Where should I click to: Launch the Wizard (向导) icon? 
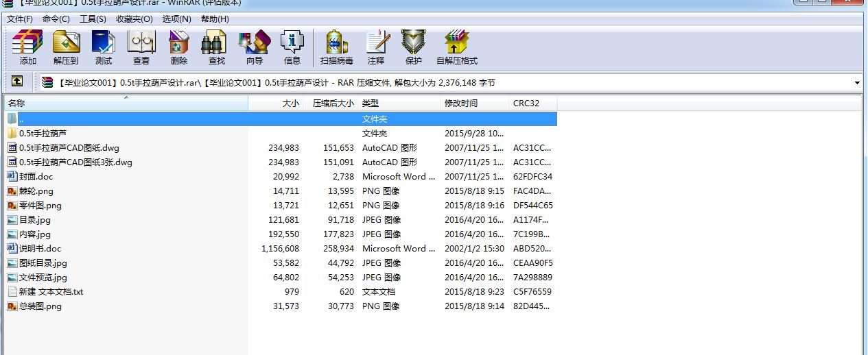pyautogui.click(x=255, y=42)
